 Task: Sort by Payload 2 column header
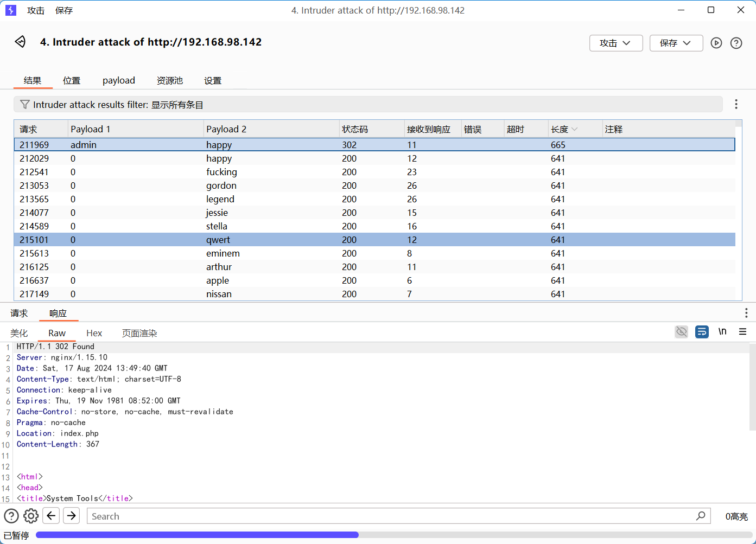271,129
